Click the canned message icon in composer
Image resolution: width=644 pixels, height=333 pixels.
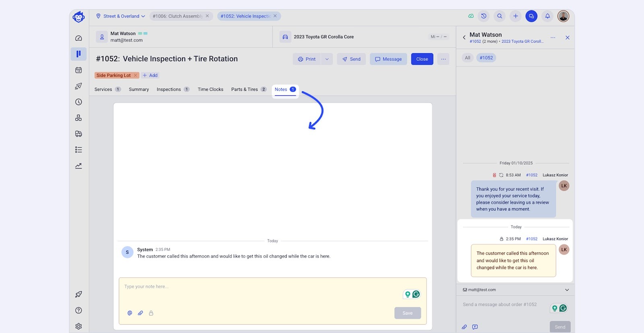click(x=475, y=327)
